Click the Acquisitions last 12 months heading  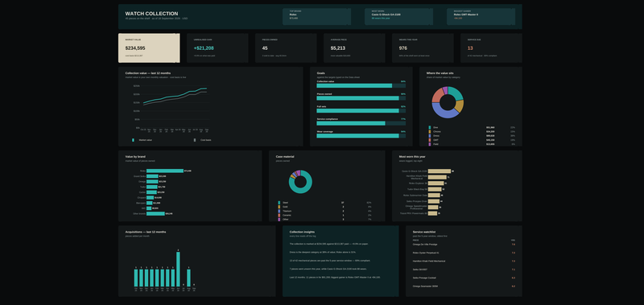[146, 232]
